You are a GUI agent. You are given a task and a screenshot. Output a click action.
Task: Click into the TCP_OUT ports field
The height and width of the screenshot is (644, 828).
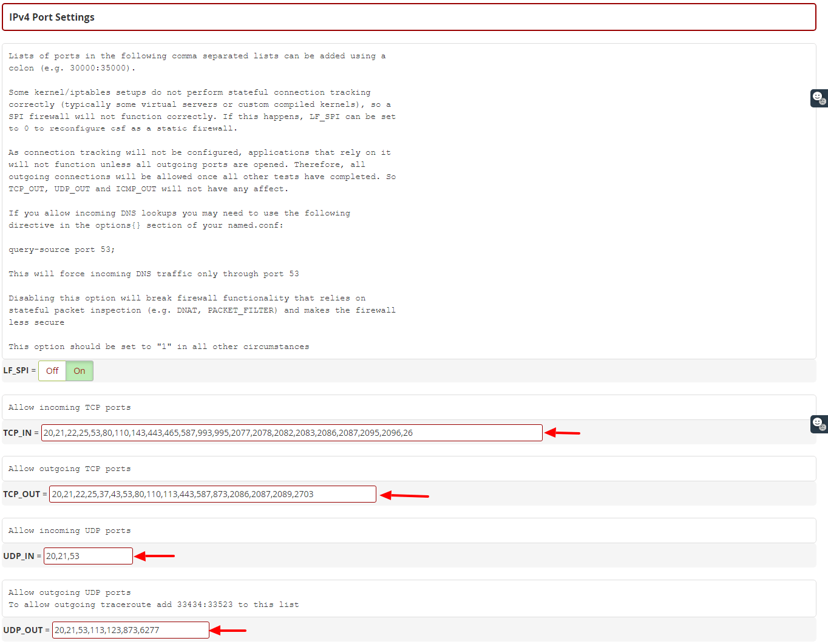[x=212, y=494]
